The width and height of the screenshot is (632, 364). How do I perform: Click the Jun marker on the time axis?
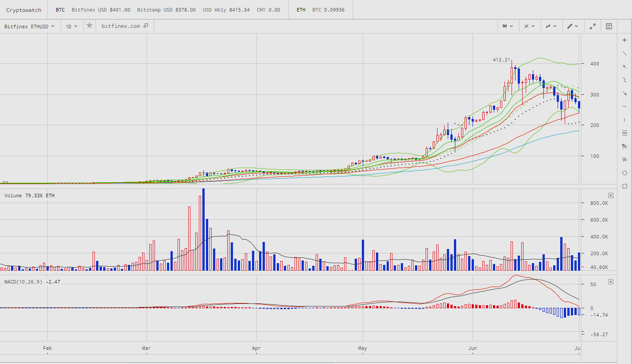pos(473,349)
